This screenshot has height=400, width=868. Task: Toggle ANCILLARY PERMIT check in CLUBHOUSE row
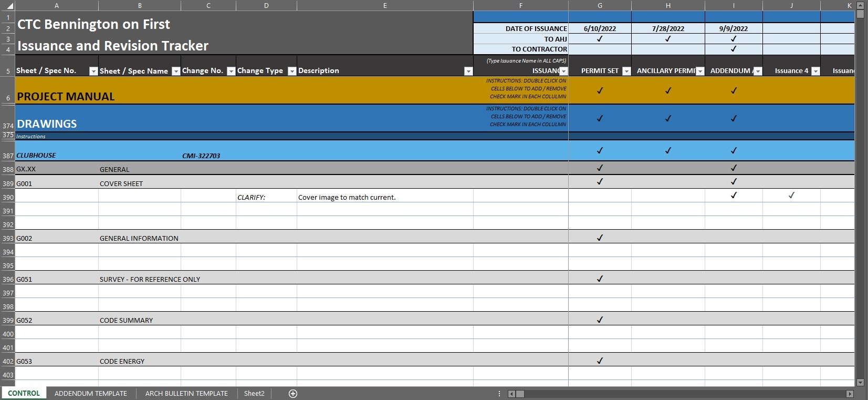click(668, 150)
